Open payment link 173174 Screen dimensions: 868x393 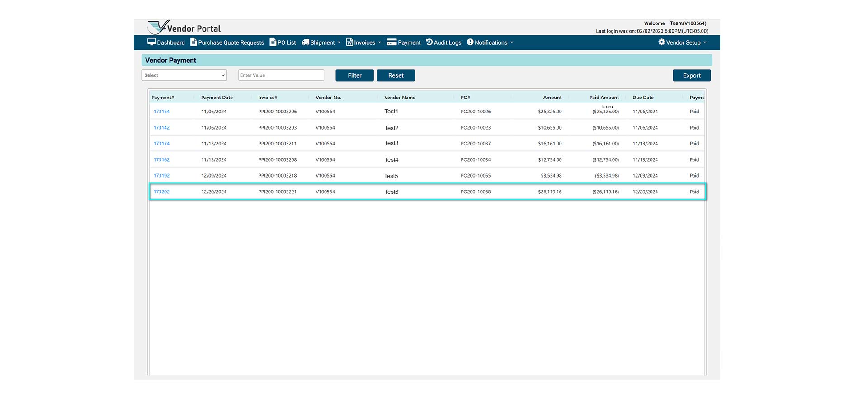pos(161,144)
